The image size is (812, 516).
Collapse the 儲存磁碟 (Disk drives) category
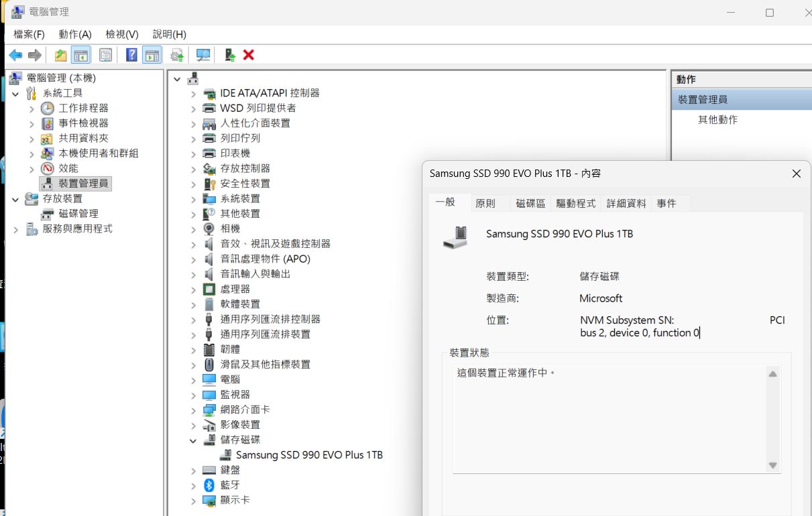193,440
